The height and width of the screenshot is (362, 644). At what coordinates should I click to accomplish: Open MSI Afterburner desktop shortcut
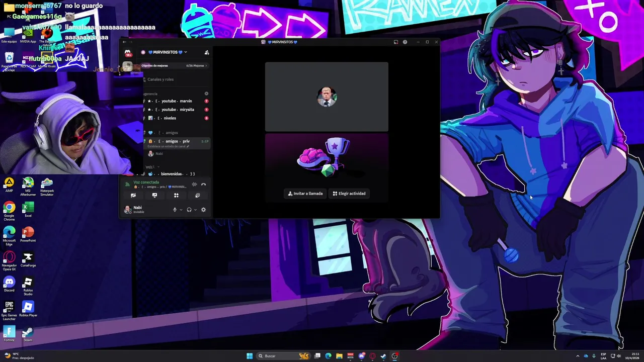click(x=28, y=186)
